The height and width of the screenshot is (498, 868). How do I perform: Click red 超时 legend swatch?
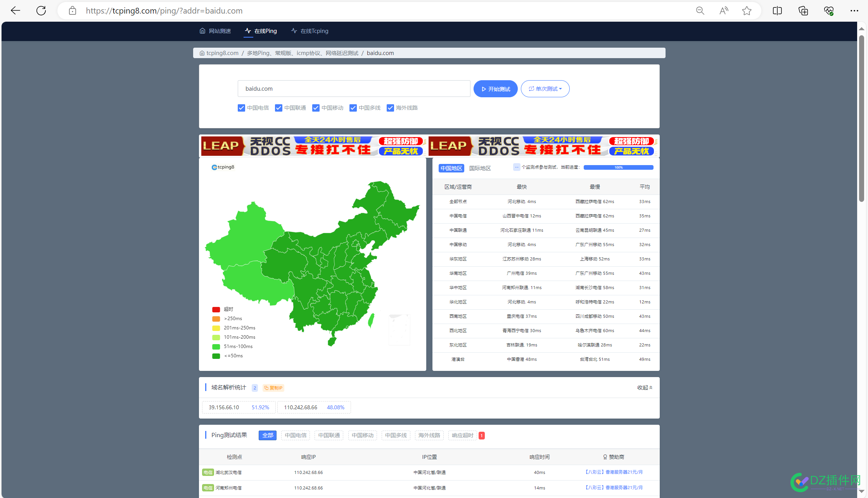pos(216,309)
